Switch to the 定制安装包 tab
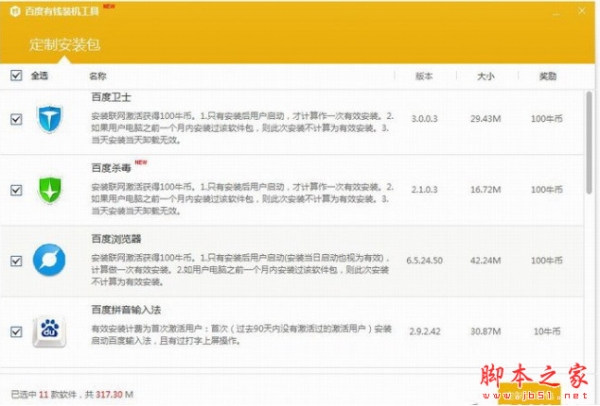This screenshot has width=600, height=406. click(x=65, y=45)
